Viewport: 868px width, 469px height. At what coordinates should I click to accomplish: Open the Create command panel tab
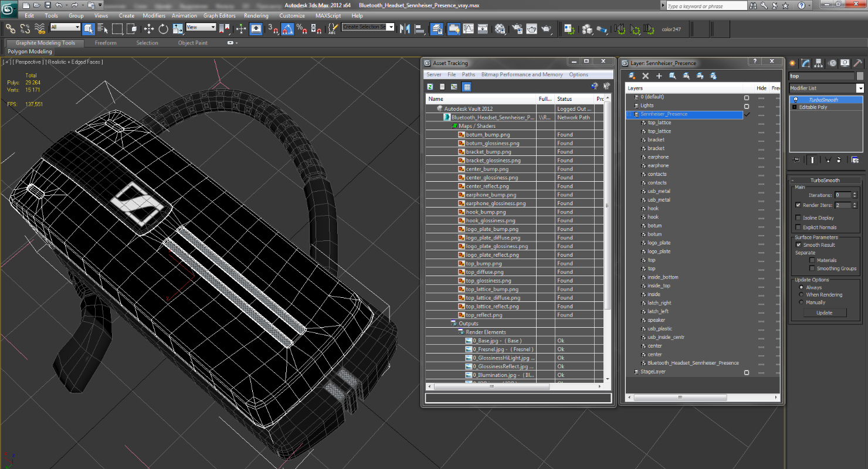click(793, 63)
